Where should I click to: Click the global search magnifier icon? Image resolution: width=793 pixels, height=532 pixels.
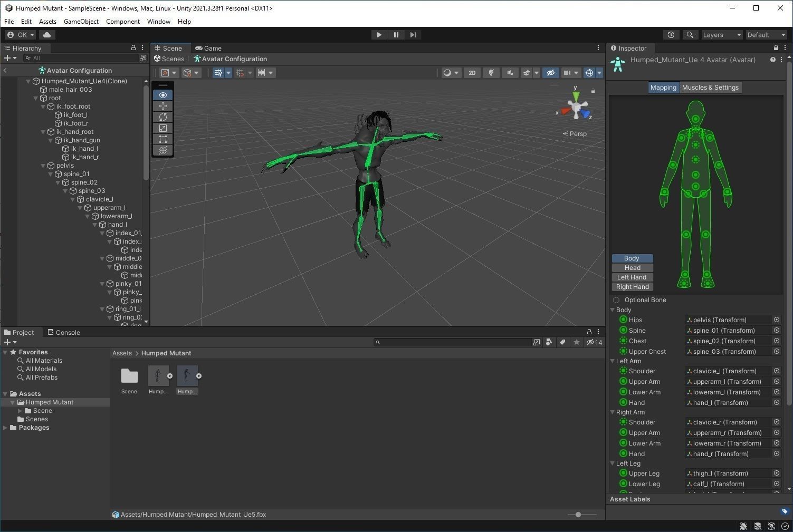click(690, 35)
